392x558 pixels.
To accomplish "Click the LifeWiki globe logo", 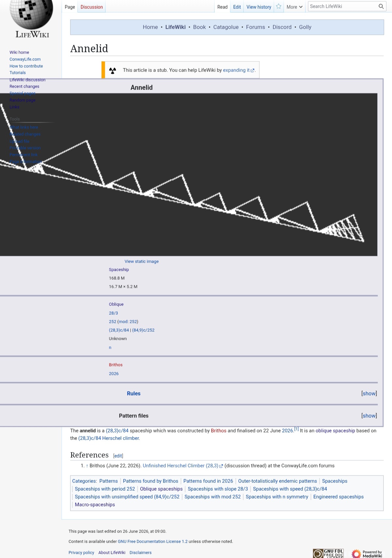I will [31, 19].
